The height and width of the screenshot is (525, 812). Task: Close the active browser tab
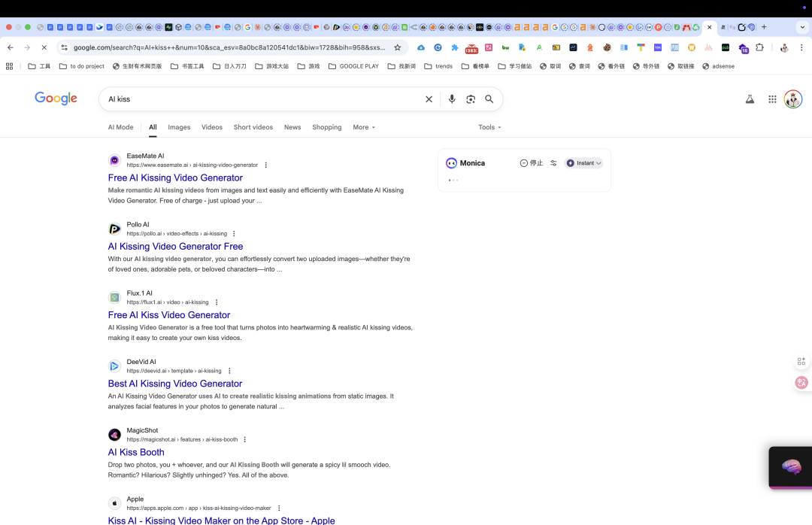click(x=710, y=27)
